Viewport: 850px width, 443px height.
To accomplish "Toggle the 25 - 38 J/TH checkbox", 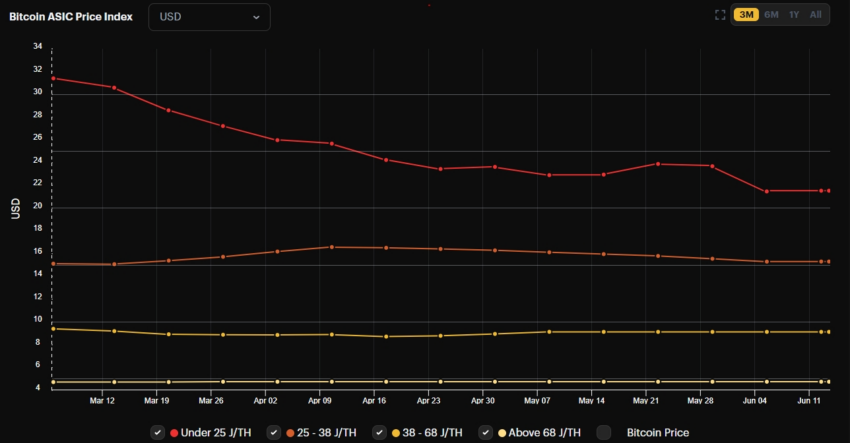I will [274, 432].
